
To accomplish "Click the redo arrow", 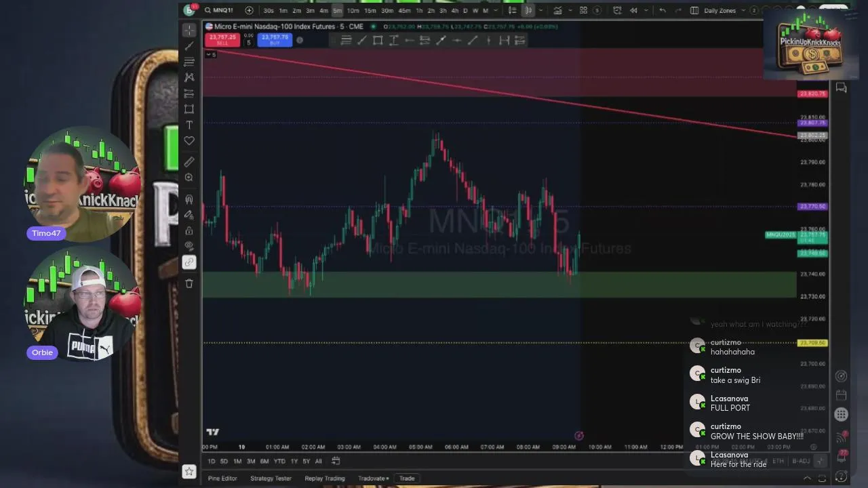I will click(x=679, y=10).
